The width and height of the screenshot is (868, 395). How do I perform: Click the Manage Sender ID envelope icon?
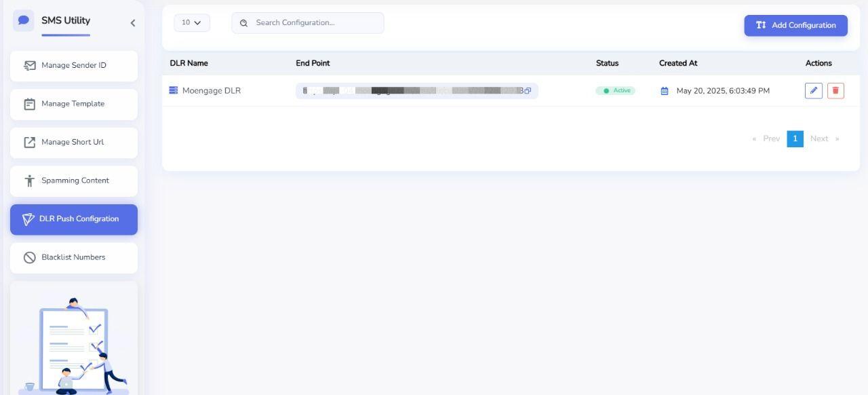(29, 64)
